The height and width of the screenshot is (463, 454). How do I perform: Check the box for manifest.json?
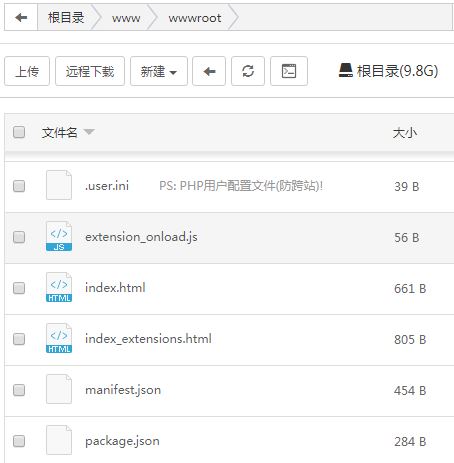[19, 390]
